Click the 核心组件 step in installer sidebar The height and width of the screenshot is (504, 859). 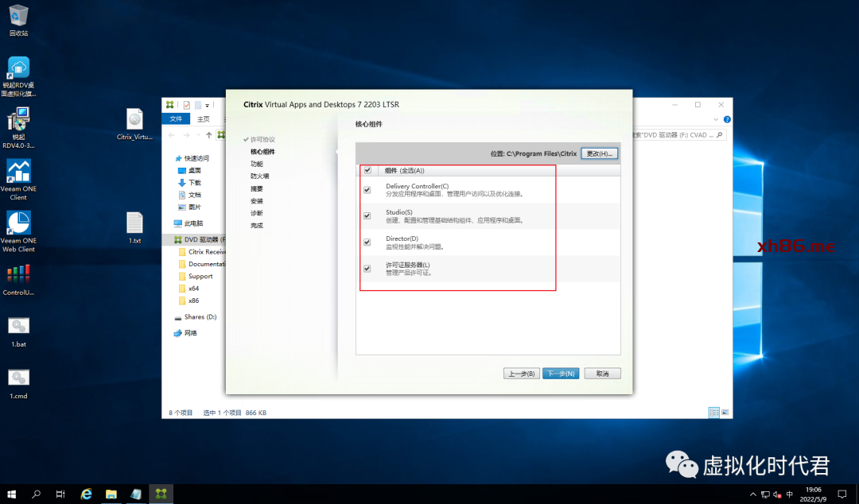(x=263, y=152)
